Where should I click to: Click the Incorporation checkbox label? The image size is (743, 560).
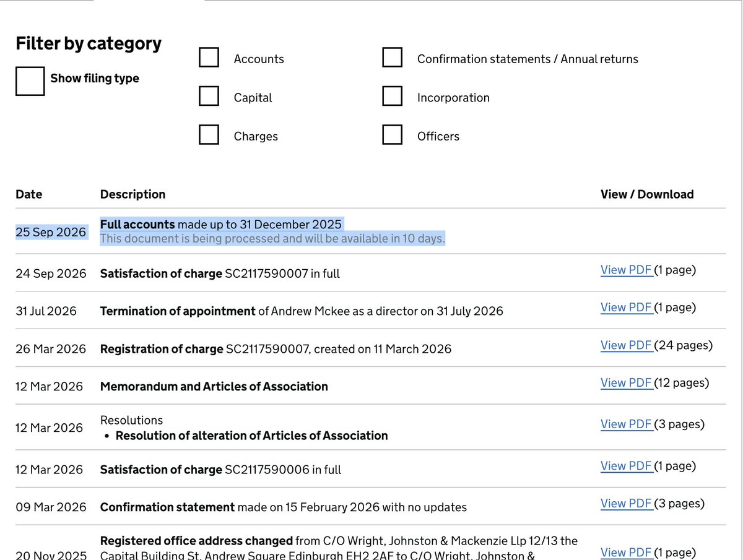click(453, 98)
